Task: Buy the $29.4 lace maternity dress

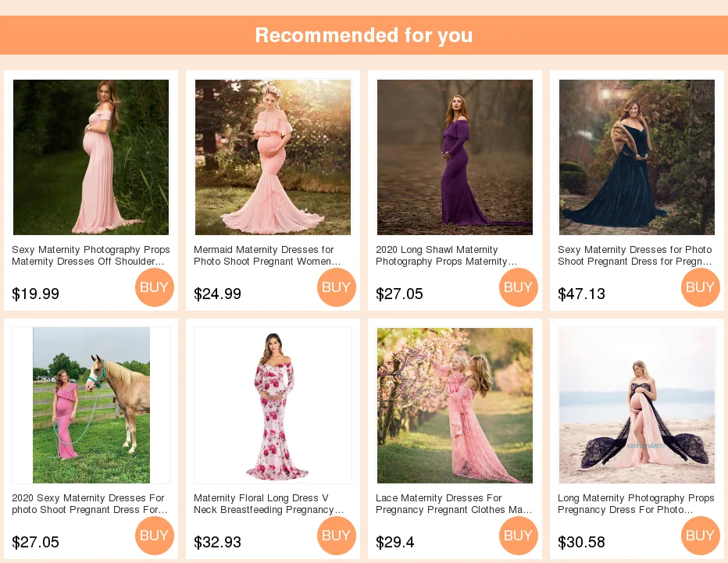Action: 519,535
